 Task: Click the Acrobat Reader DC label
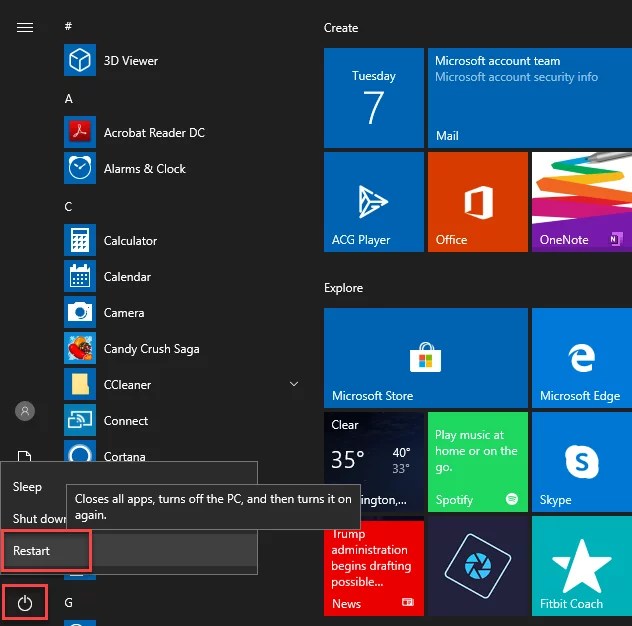click(x=154, y=133)
